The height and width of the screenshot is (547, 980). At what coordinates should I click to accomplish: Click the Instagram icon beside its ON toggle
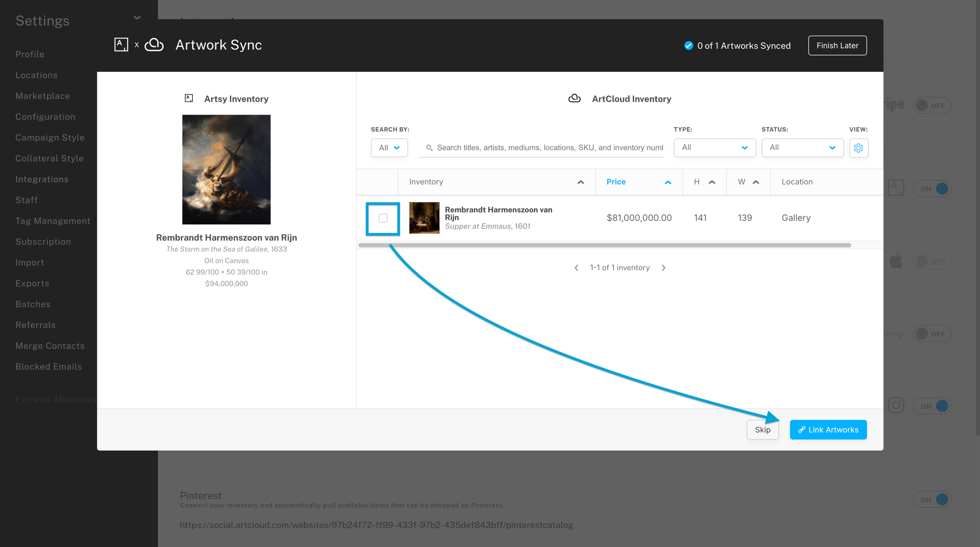896,405
